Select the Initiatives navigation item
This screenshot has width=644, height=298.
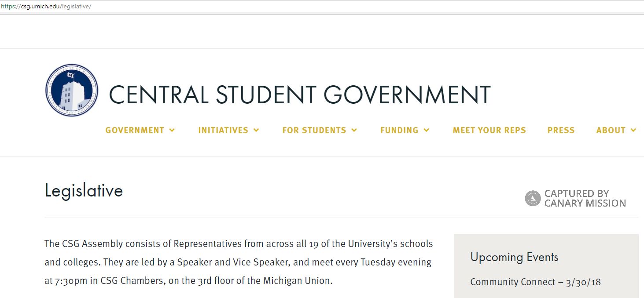(x=223, y=130)
